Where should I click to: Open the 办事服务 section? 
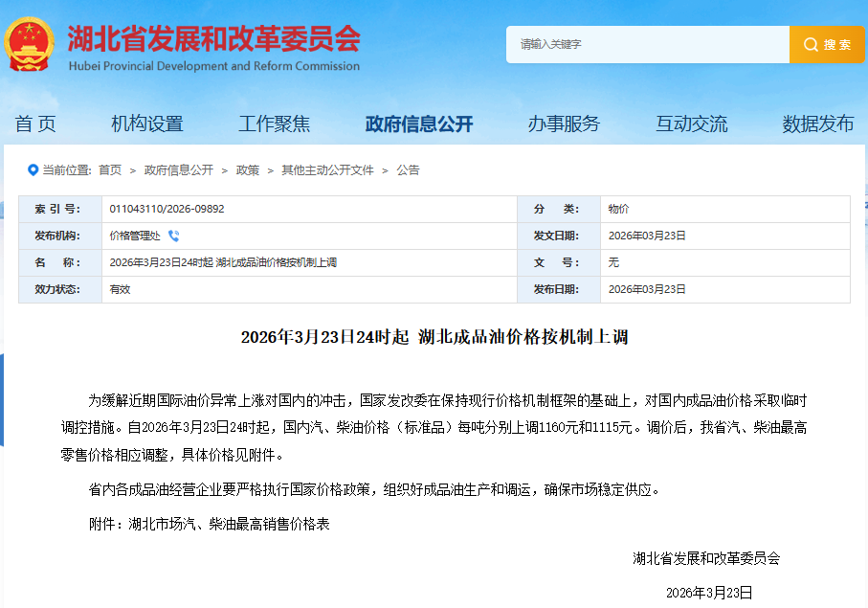(566, 123)
